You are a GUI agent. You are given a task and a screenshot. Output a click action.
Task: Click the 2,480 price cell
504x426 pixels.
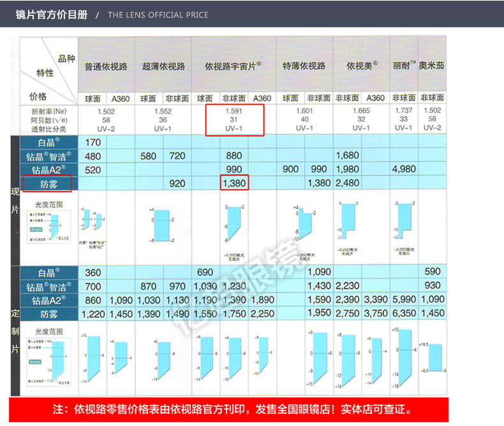348,183
